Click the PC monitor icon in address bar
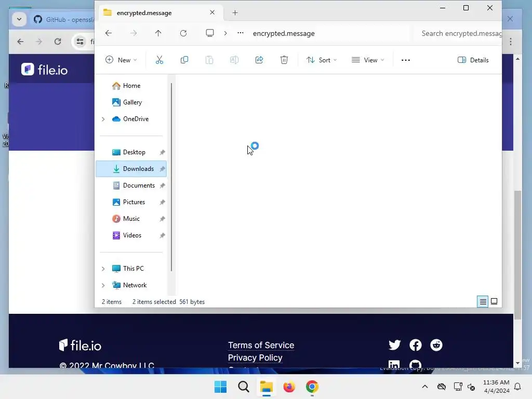This screenshot has width=532, height=399. (x=210, y=33)
